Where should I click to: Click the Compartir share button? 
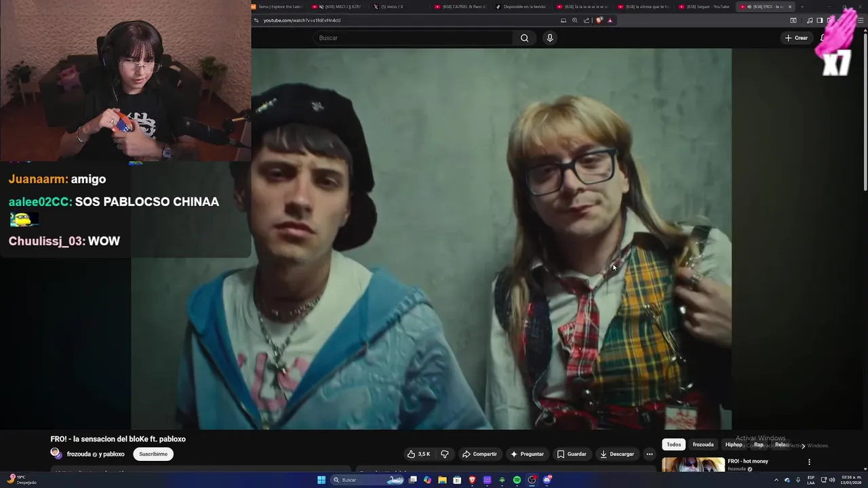point(479,454)
